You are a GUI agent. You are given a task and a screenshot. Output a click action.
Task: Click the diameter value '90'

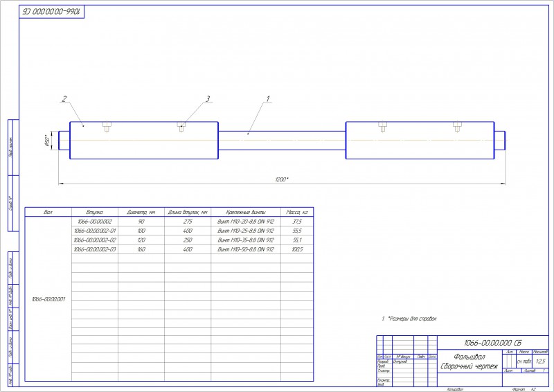pos(141,221)
